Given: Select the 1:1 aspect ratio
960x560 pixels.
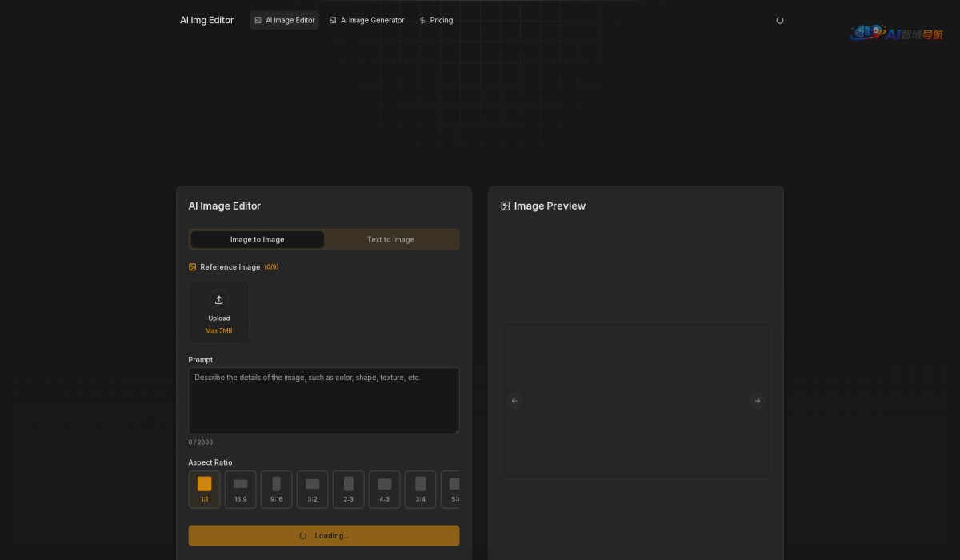Looking at the screenshot, I should (204, 489).
